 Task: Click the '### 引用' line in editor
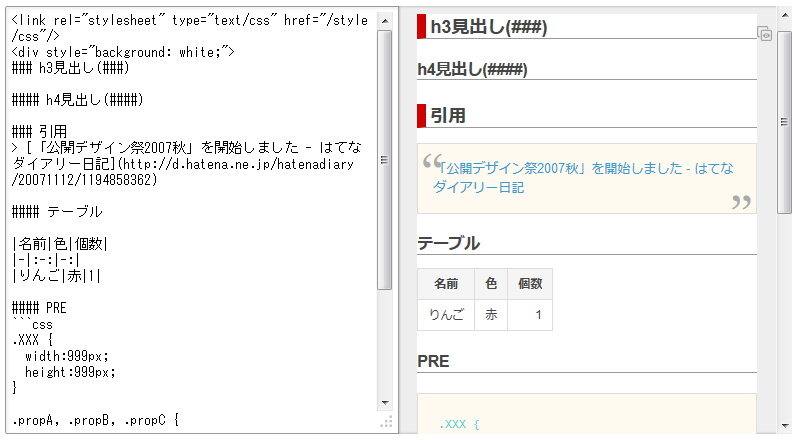tap(39, 132)
